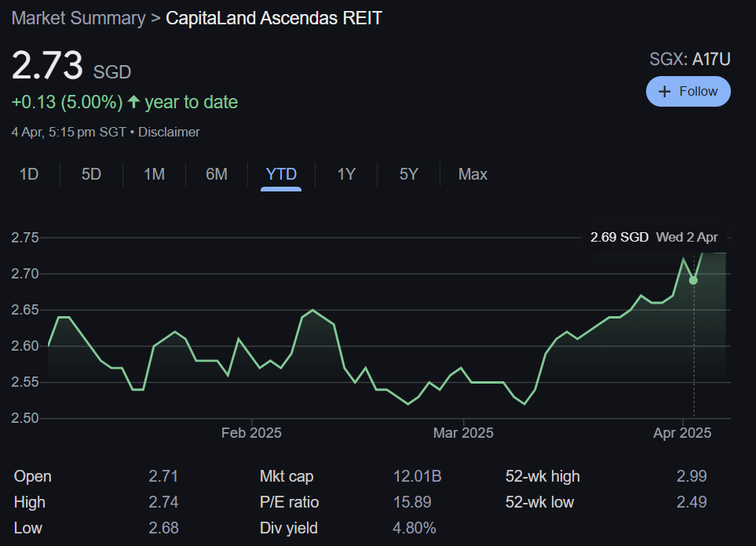The width and height of the screenshot is (756, 546).
Task: Click the plus icon in the Follow button
Action: (x=665, y=92)
